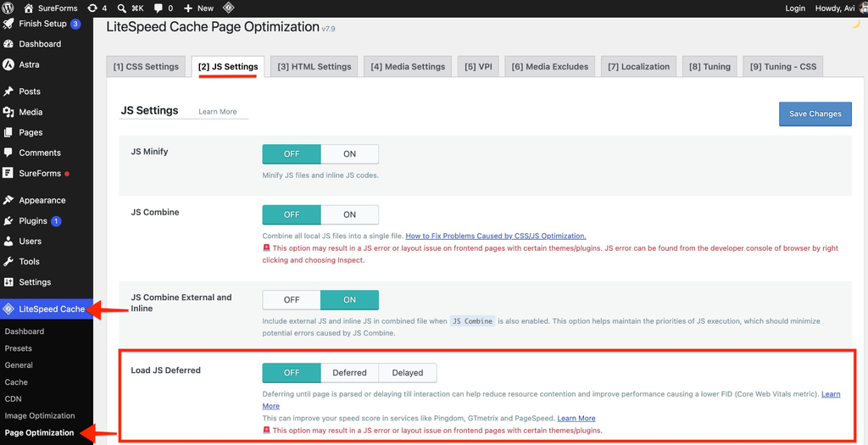Click the Settings sliders icon

8,282
